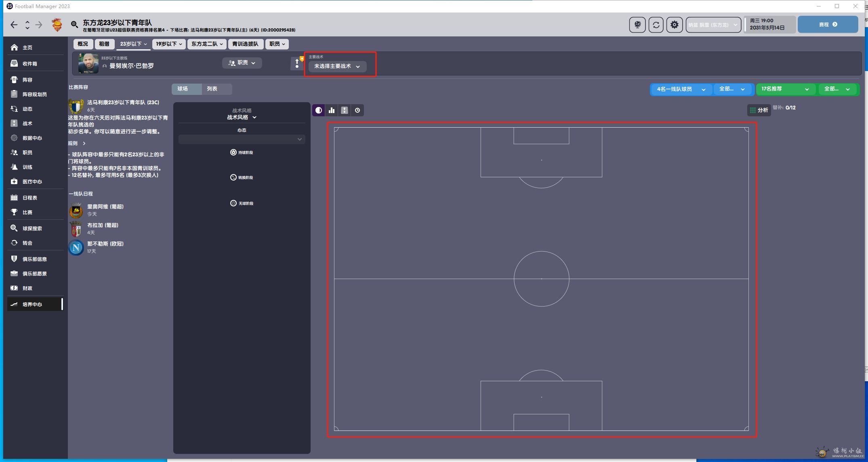Click coach portrait of 曼努埃尔·巴勃罗
The width and height of the screenshot is (868, 462).
[x=88, y=63]
